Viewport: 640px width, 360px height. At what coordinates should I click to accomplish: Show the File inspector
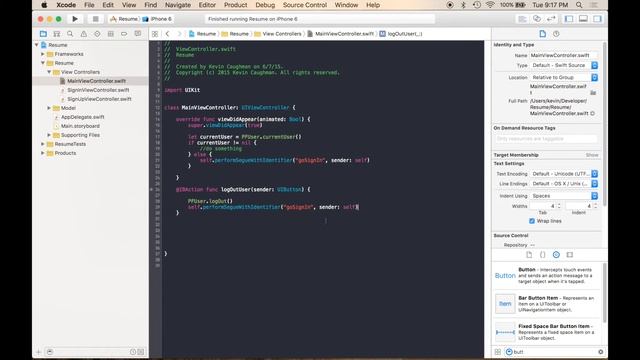542,34
